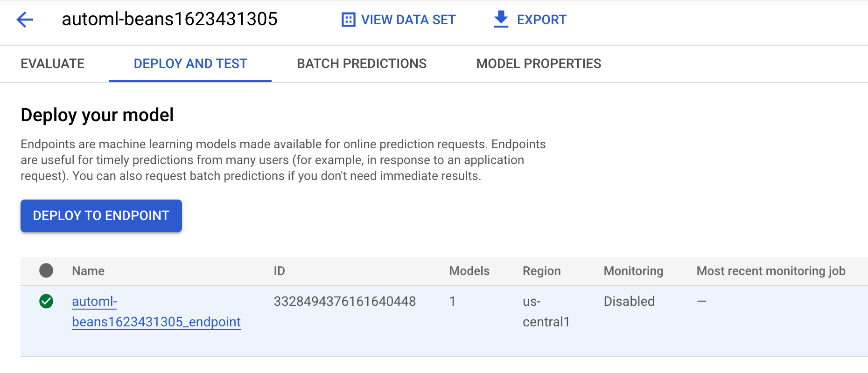This screenshot has width=868, height=373.
Task: Switch to the EVALUATE tab
Action: click(52, 63)
